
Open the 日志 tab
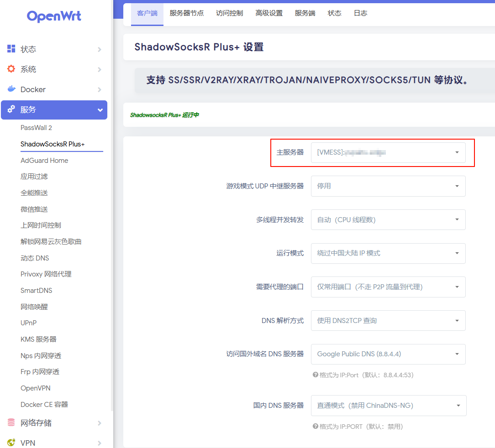coord(360,13)
